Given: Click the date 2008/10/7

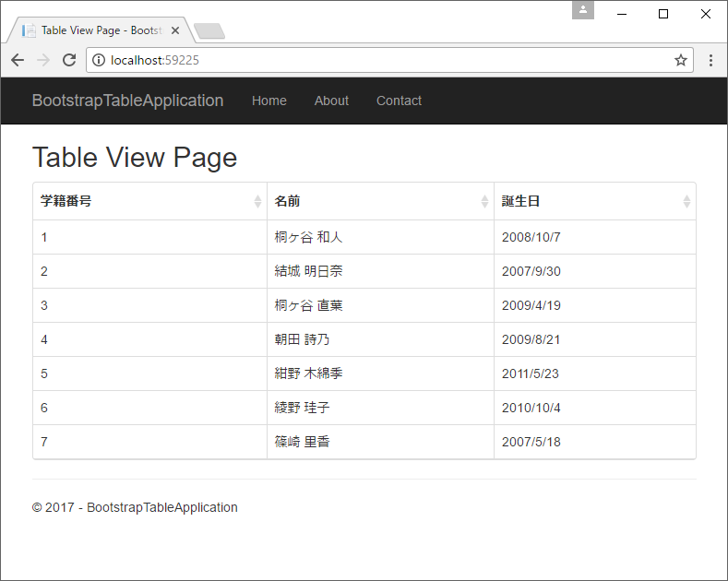Looking at the screenshot, I should point(531,237).
